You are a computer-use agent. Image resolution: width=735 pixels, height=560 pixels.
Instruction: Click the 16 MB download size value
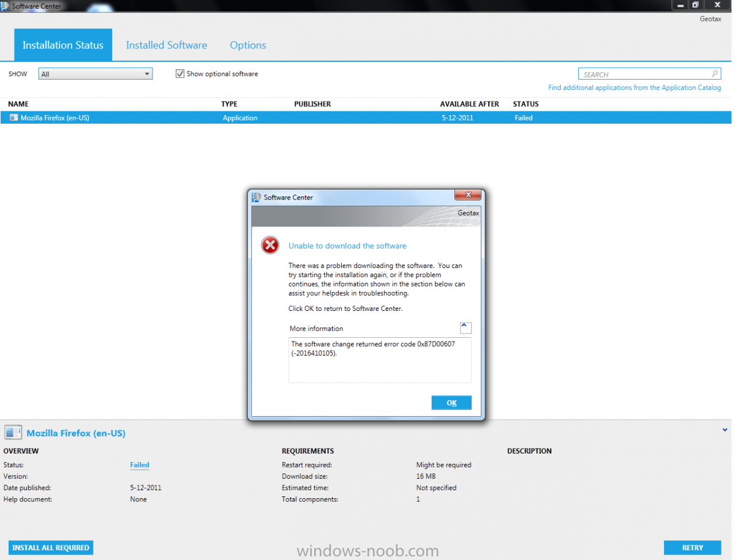[x=426, y=476]
